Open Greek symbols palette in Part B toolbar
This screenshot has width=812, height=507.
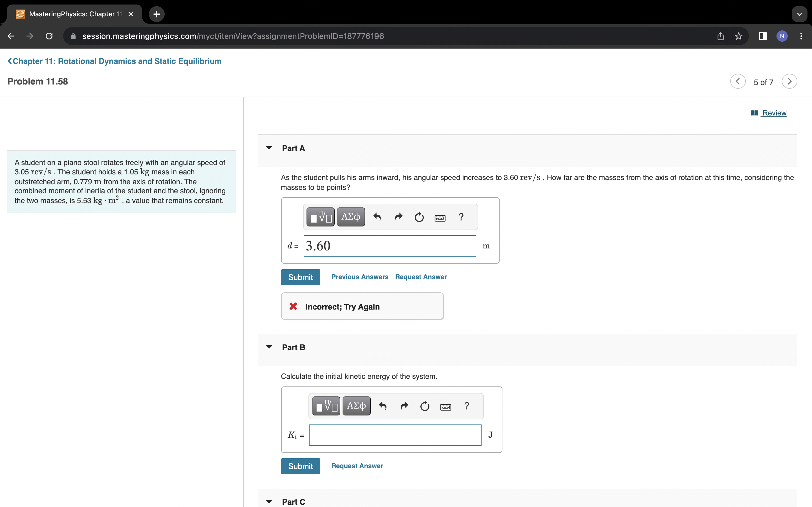tap(356, 406)
